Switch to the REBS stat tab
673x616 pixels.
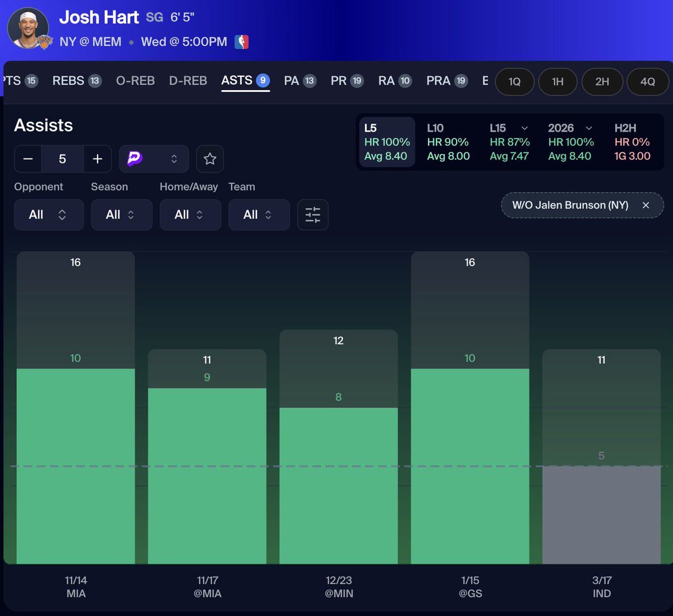click(x=77, y=81)
